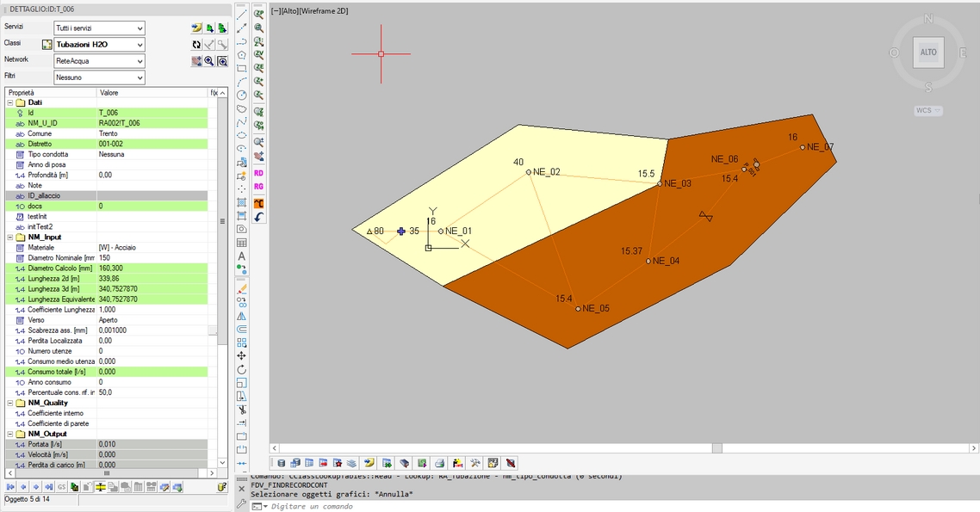Click the ALTO face on view cube
This screenshot has height=512, width=980.
coord(928,52)
